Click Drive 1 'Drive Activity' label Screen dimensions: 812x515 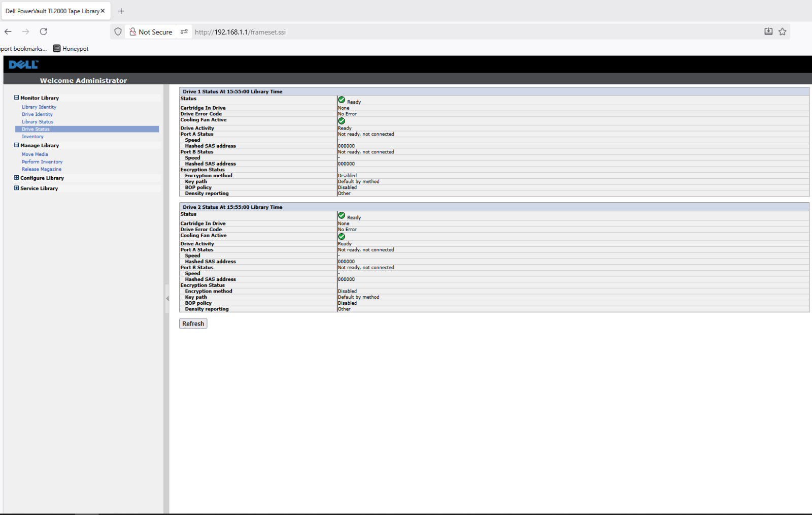click(x=197, y=128)
